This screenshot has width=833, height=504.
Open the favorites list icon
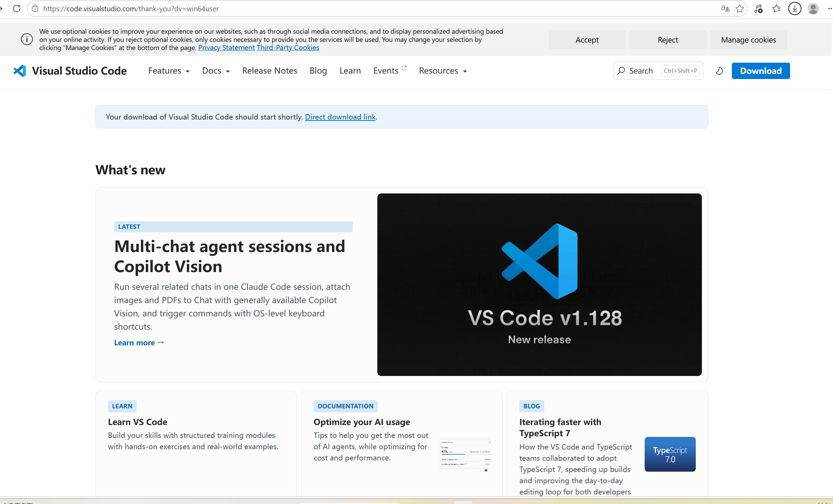[776, 9]
